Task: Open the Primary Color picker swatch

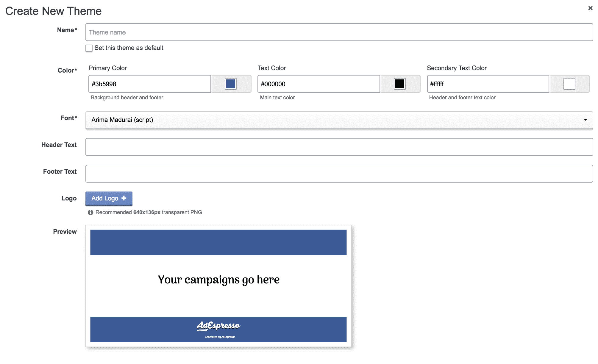Action: point(231,84)
